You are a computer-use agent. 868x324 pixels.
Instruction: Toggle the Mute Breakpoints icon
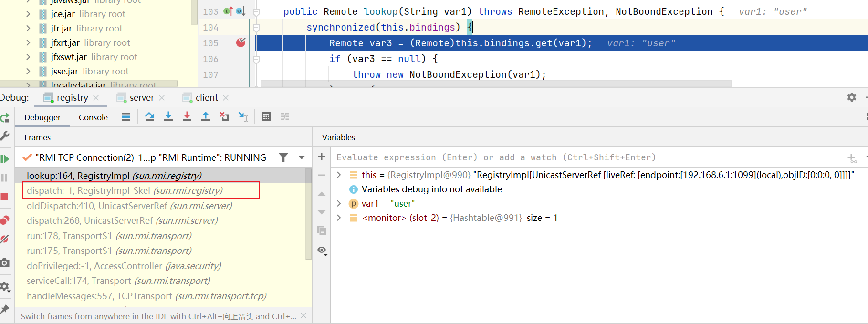pyautogui.click(x=5, y=239)
